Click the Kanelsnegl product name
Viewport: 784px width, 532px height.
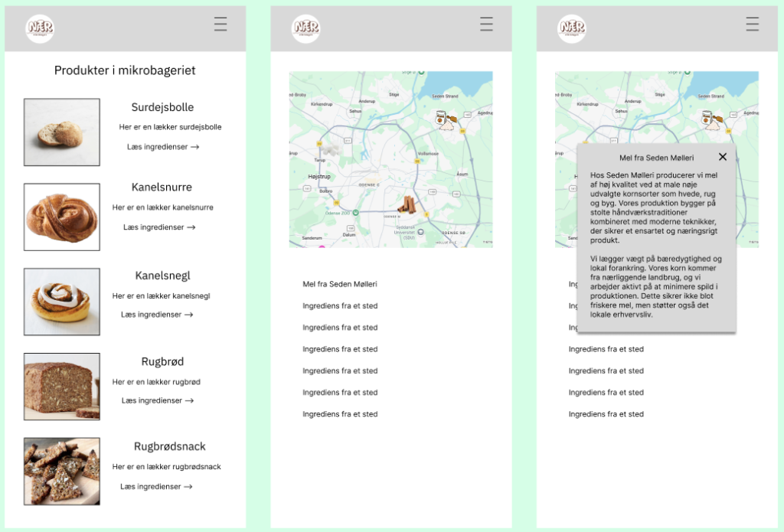click(162, 276)
